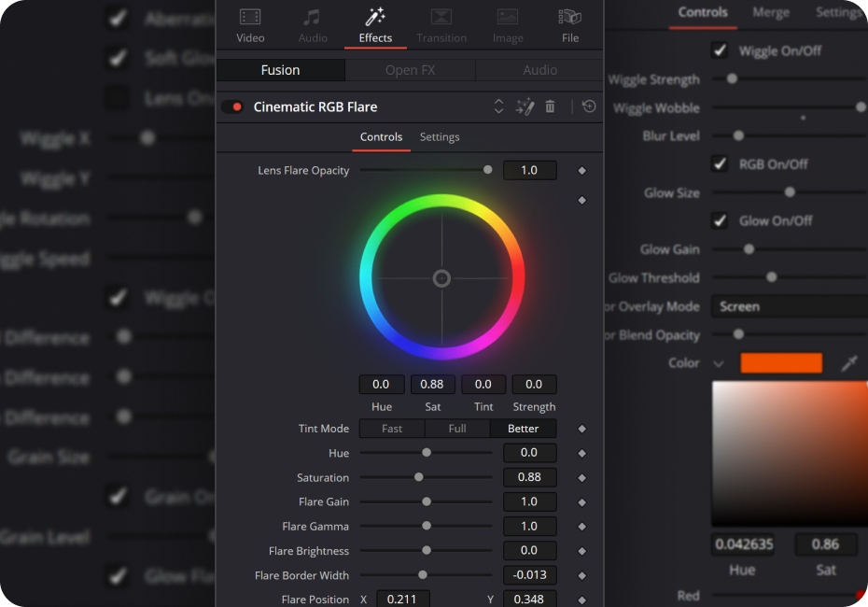Collapse the Color section chevron
This screenshot has width=868, height=607.
pos(719,363)
